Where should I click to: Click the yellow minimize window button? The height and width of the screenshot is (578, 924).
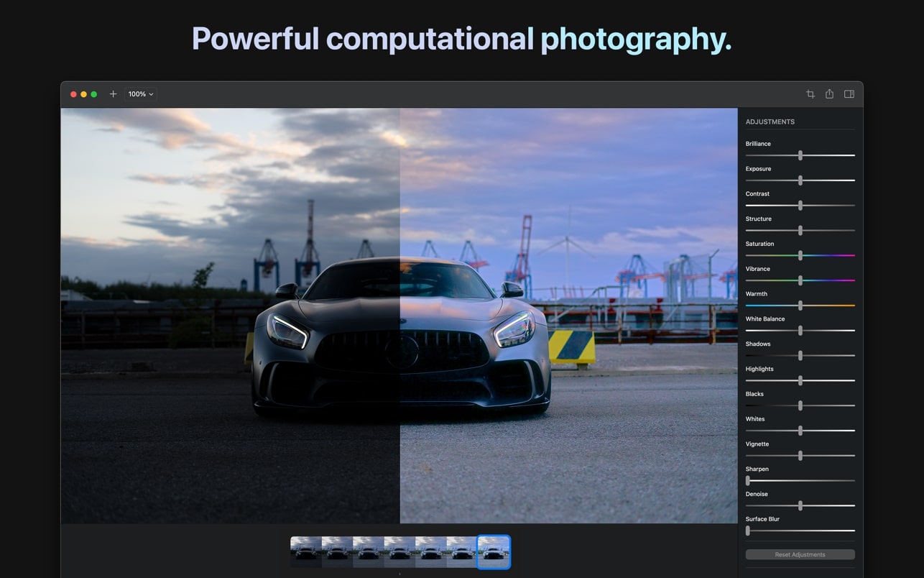(x=83, y=94)
